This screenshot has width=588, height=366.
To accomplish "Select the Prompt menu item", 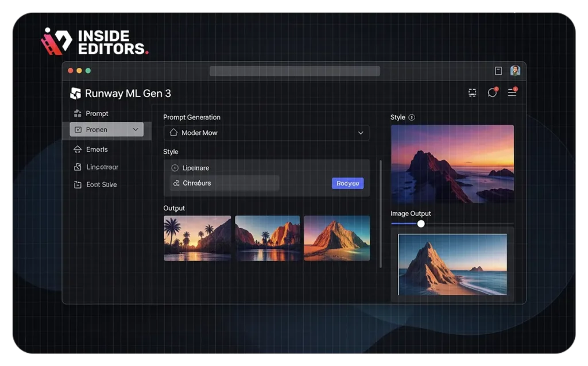I will (96, 113).
